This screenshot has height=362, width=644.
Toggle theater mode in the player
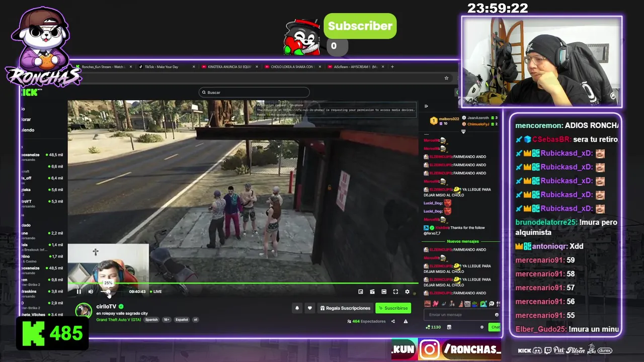[x=384, y=292]
